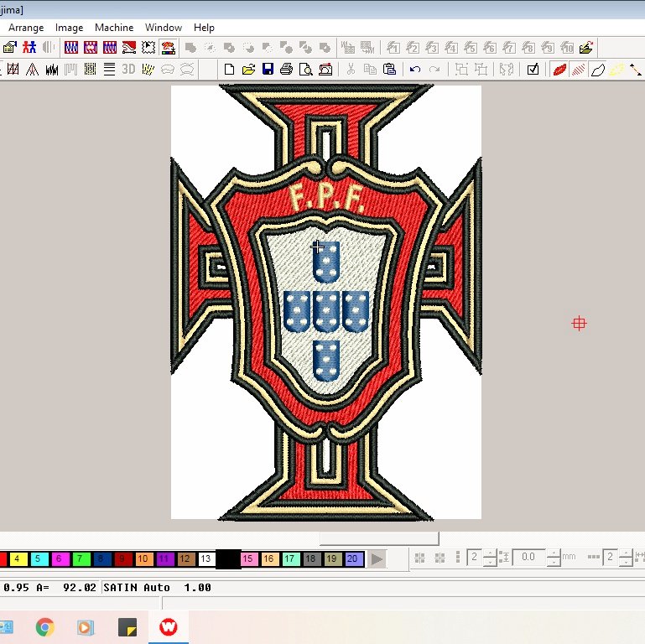Pick magenta color swatch 6
The image size is (645, 644).
59,558
